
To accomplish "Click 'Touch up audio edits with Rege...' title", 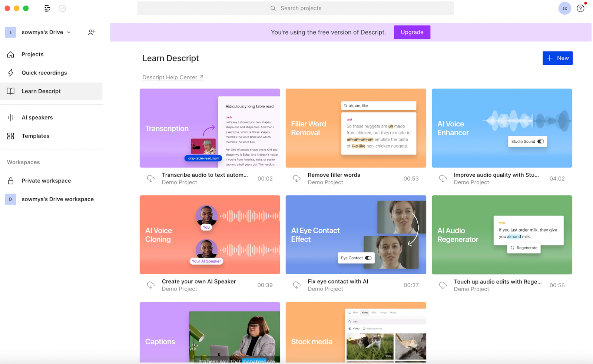I will click(498, 282).
